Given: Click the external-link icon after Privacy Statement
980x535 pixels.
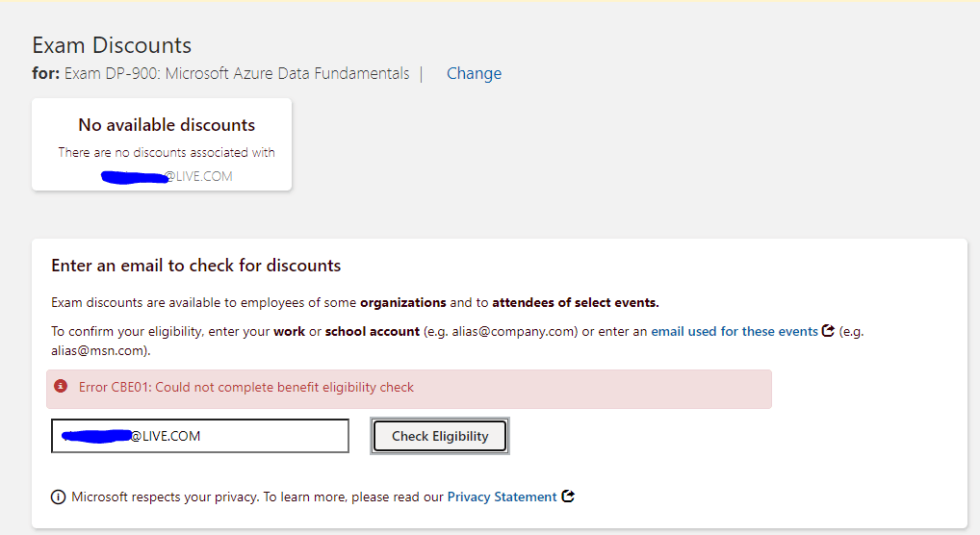Looking at the screenshot, I should tap(568, 497).
